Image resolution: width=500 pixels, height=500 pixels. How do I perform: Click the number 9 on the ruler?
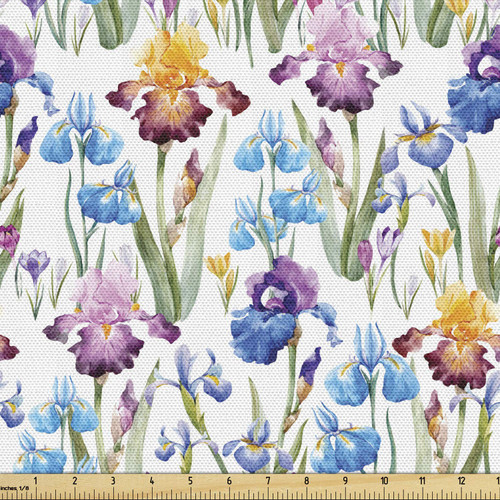(345, 481)
